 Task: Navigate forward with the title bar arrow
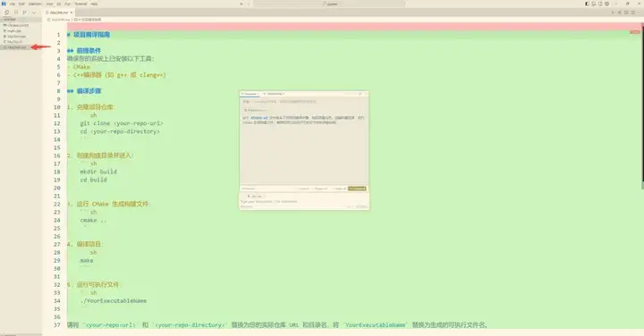click(249, 4)
